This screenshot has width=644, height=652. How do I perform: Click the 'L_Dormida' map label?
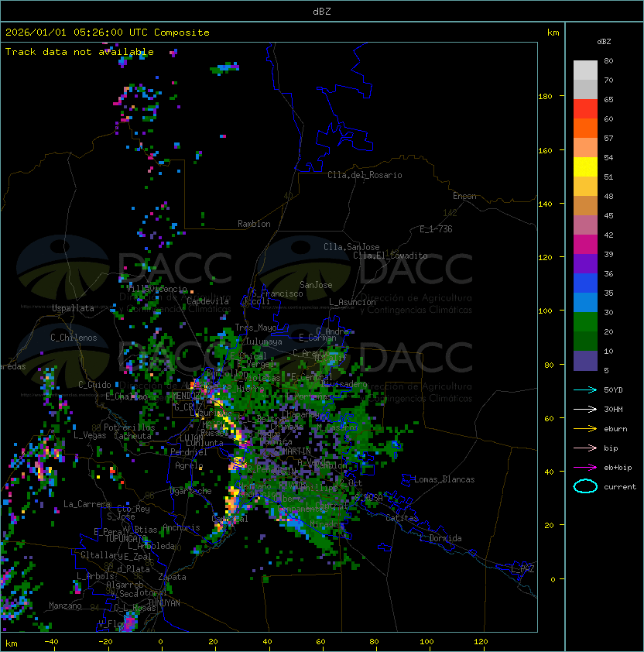[x=440, y=538]
